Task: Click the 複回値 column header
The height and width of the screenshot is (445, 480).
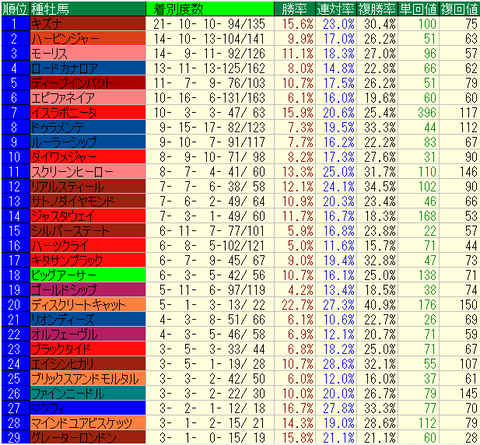Action: tap(459, 9)
